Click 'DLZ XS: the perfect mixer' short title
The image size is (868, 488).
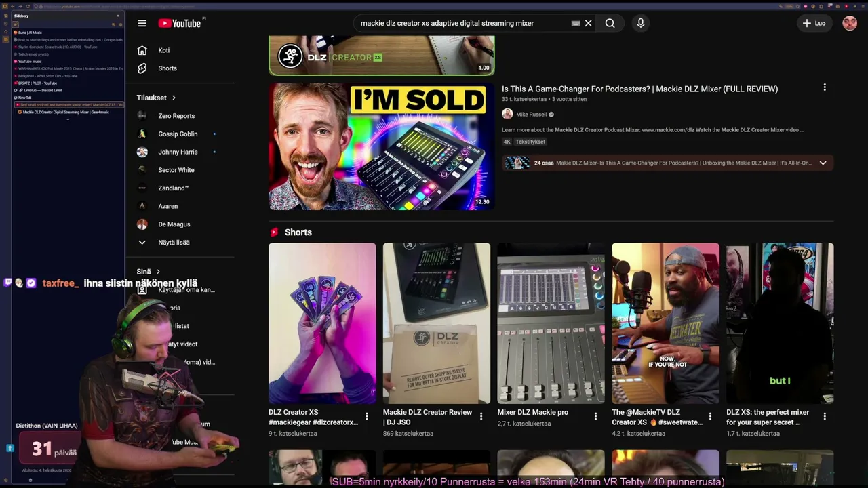tap(768, 417)
